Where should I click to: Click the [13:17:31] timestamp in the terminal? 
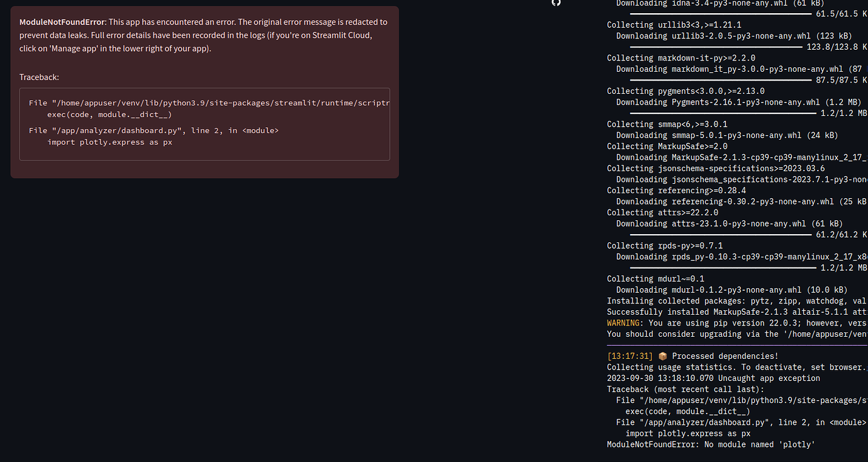tap(629, 356)
